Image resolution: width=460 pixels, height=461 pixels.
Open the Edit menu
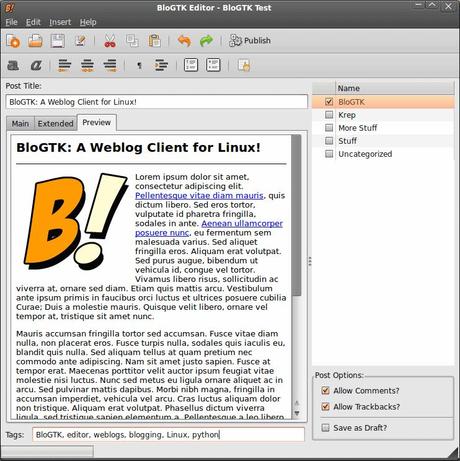(33, 22)
